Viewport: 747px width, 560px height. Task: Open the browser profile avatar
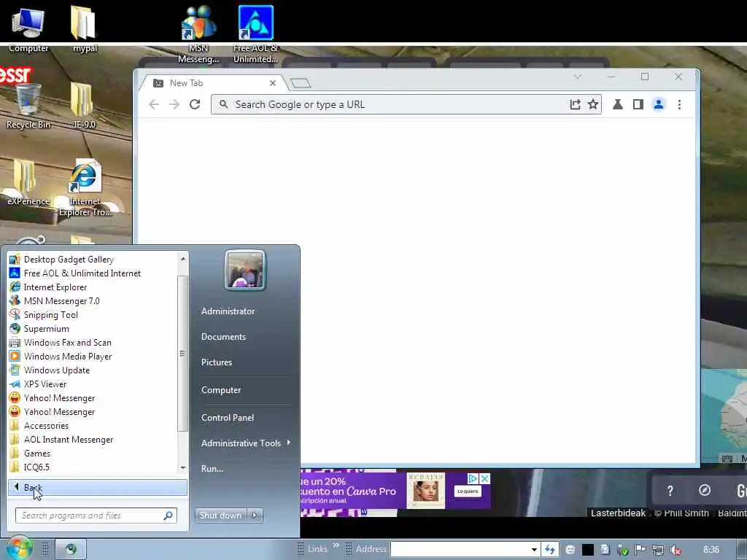[x=659, y=104]
